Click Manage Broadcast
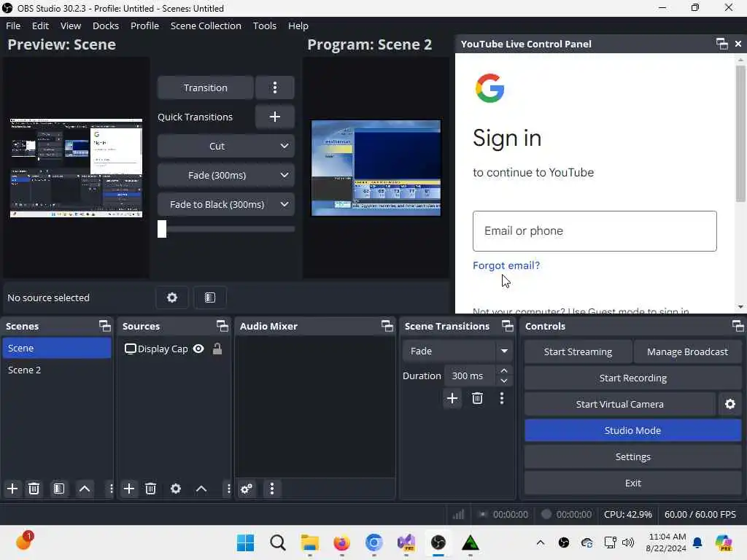The width and height of the screenshot is (747, 560). pyautogui.click(x=687, y=352)
